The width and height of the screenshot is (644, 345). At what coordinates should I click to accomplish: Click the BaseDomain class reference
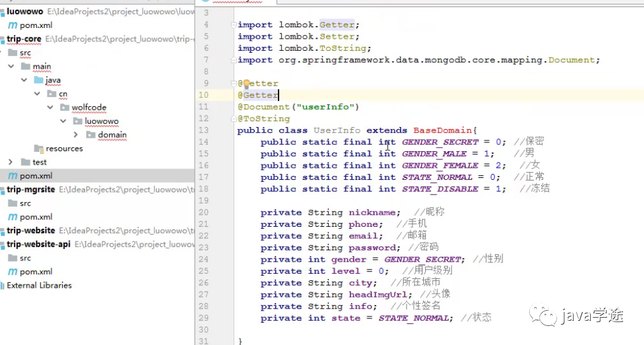click(442, 130)
